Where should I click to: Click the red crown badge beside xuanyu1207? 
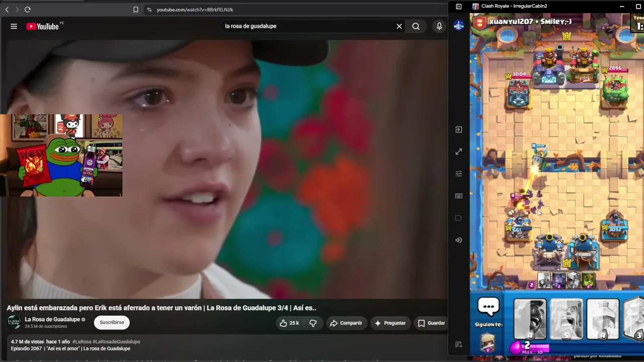pyautogui.click(x=479, y=22)
